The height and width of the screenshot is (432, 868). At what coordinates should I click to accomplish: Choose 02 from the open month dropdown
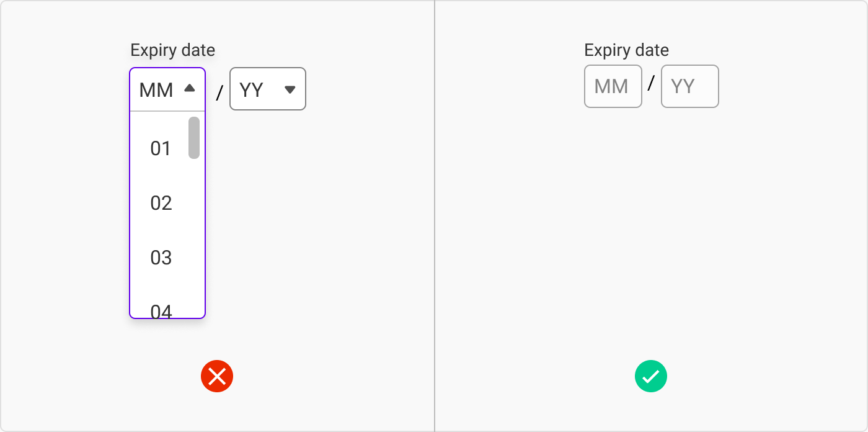pos(162,203)
